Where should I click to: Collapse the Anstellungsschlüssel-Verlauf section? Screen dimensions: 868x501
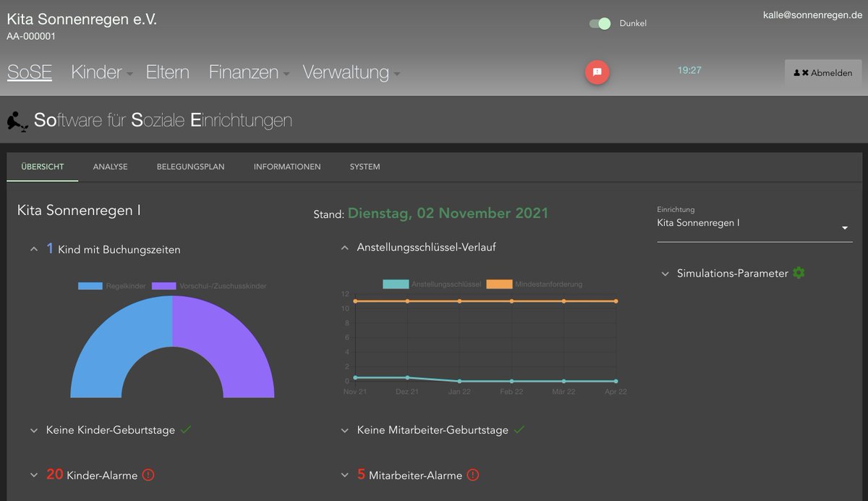pyautogui.click(x=345, y=248)
